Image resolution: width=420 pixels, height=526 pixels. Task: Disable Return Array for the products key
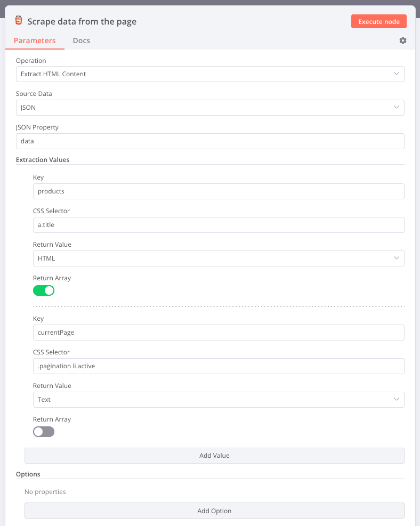[x=44, y=290]
